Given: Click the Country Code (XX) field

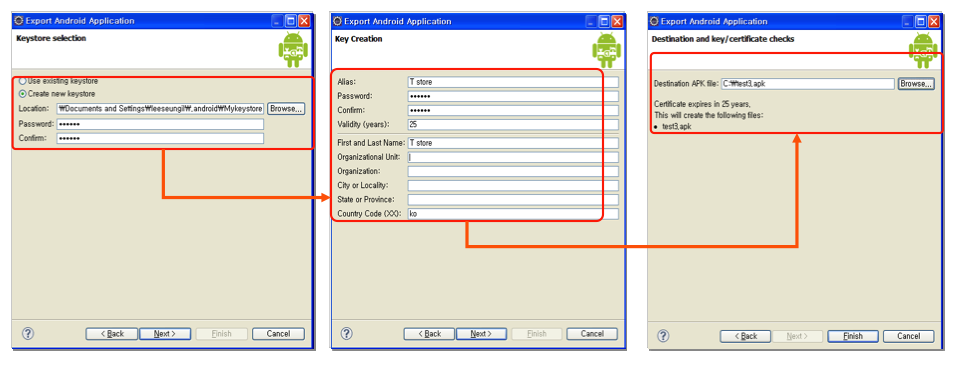Looking at the screenshot, I should pos(513,214).
